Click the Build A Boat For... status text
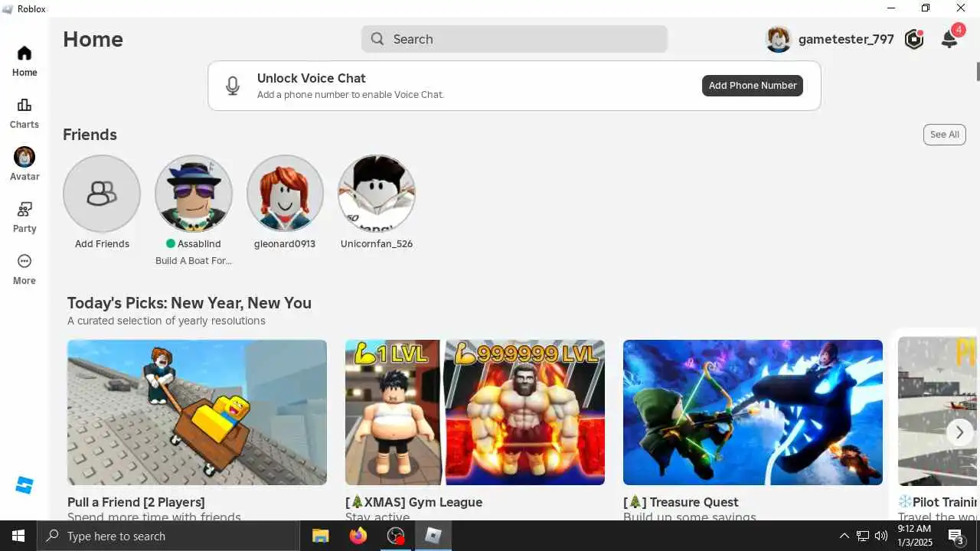This screenshot has width=980, height=551. pos(194,261)
